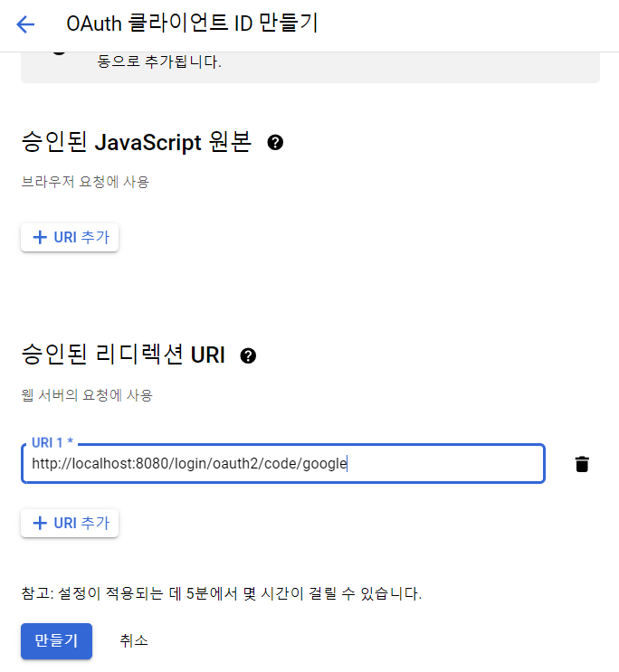
Task: Add a URI under 승인된 JavaScript 원본
Action: point(70,237)
